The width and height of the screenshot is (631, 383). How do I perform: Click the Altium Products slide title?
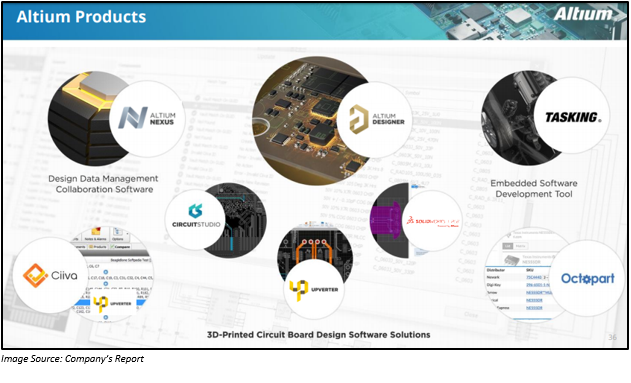81,17
